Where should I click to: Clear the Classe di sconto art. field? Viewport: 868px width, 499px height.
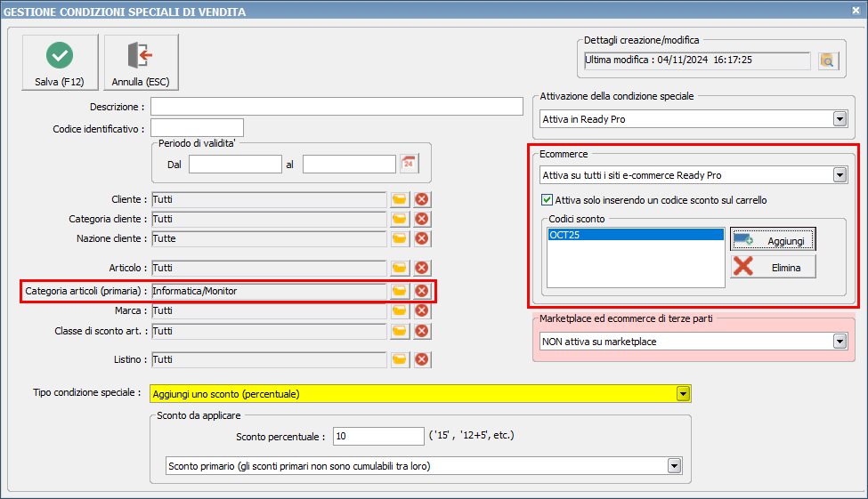[x=422, y=331]
